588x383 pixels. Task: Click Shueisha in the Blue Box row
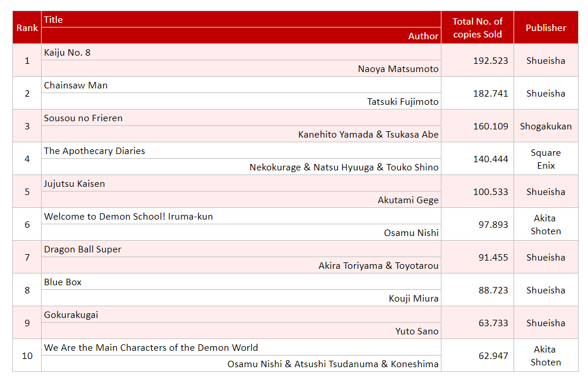click(x=546, y=290)
